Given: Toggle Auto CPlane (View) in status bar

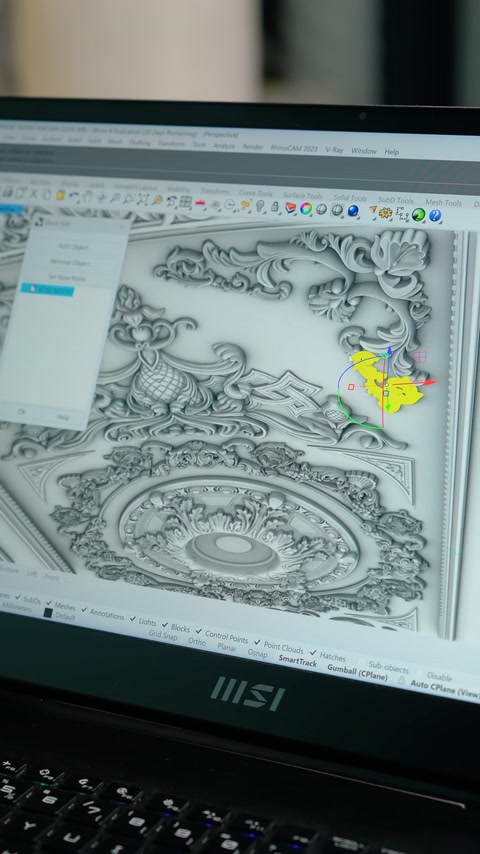Looking at the screenshot, I should [x=445, y=688].
